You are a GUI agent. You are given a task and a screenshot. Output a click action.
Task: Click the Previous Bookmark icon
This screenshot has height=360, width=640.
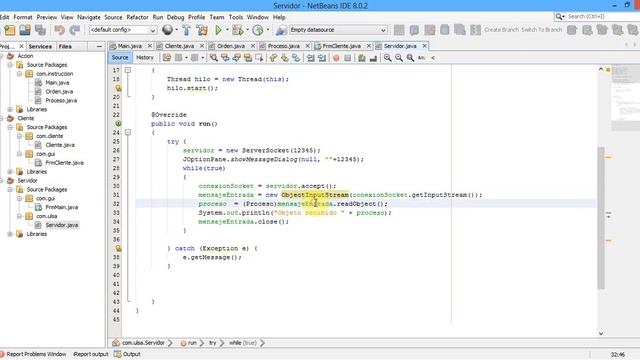(x=273, y=58)
